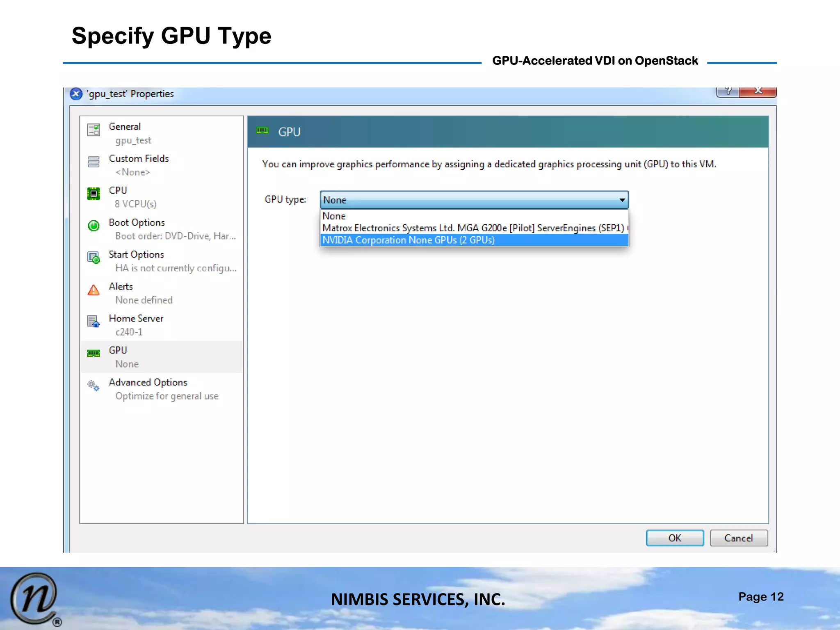Open the General tab
The height and width of the screenshot is (630, 840).
click(162, 133)
